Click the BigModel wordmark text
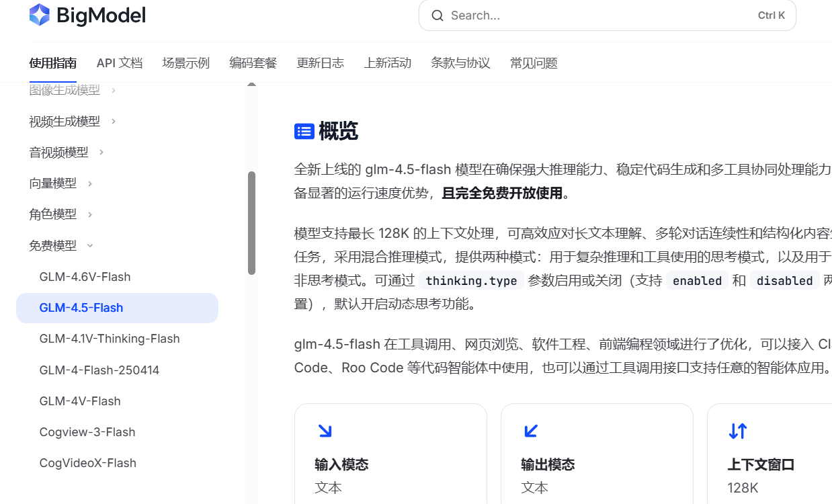Viewport: 832px width, 504px height. point(101,15)
